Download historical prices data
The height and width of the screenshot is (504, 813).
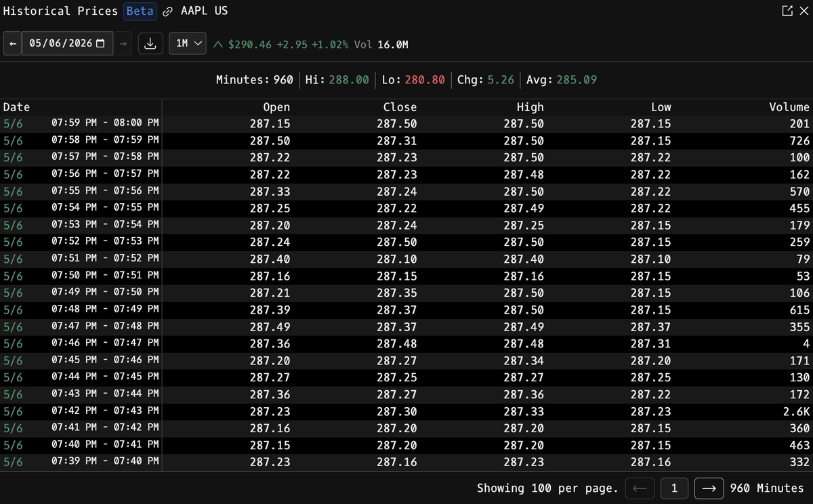pyautogui.click(x=150, y=43)
